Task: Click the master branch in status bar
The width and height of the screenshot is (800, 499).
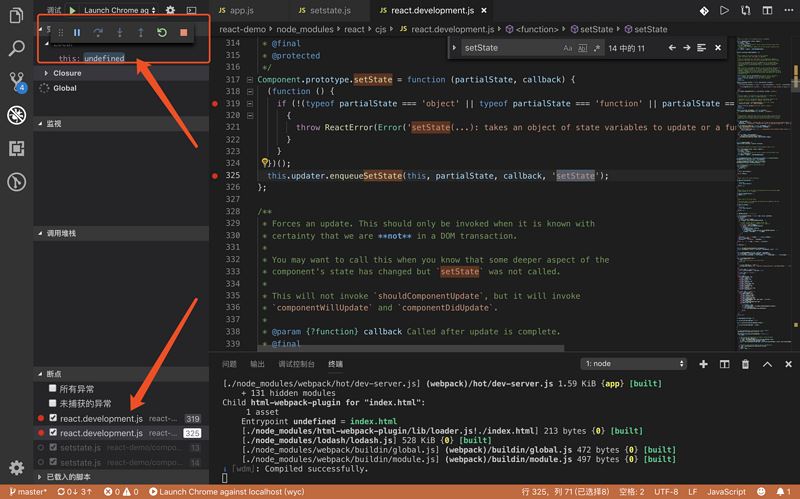Action: [x=27, y=492]
